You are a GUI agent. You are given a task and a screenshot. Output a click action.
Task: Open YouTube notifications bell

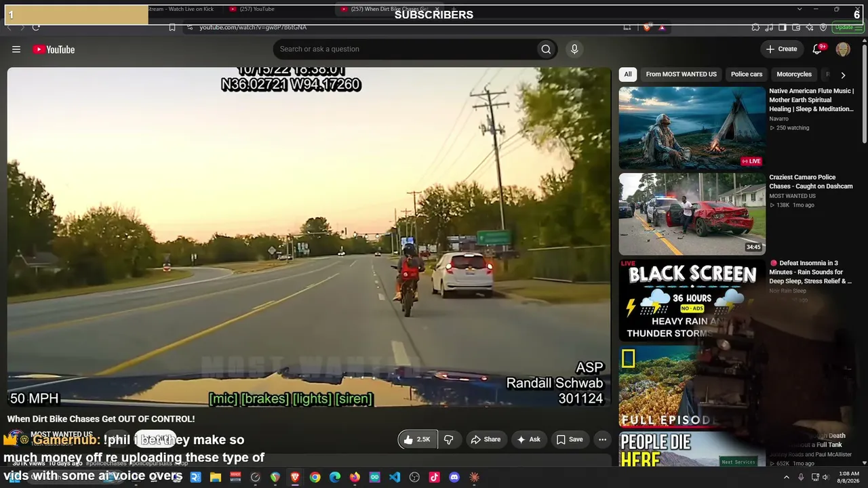point(817,49)
